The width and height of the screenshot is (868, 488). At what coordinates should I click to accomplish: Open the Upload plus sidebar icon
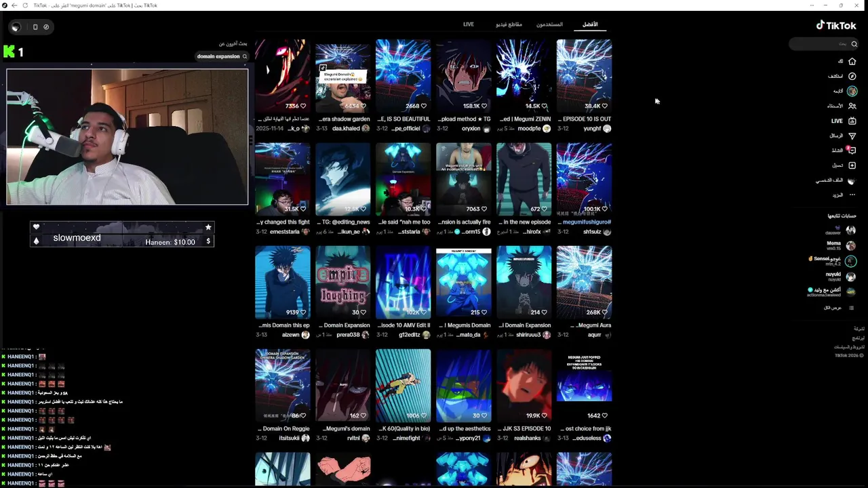click(852, 165)
